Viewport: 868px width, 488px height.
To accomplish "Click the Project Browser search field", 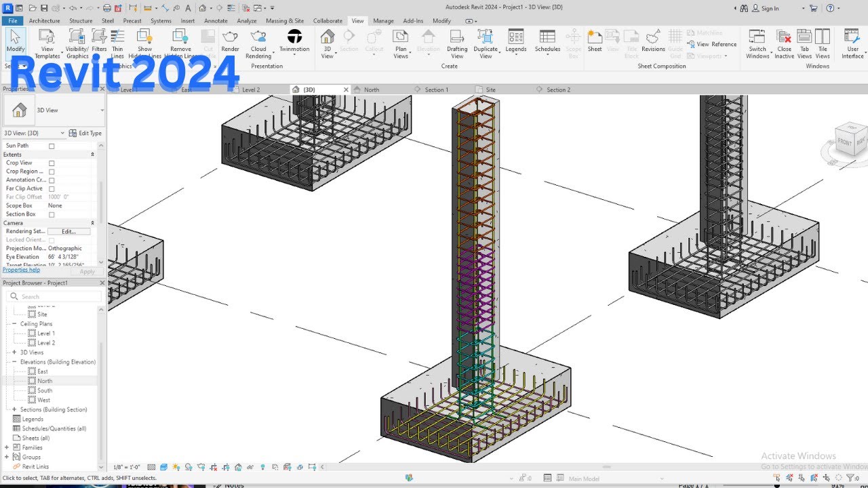I will pyautogui.click(x=54, y=296).
